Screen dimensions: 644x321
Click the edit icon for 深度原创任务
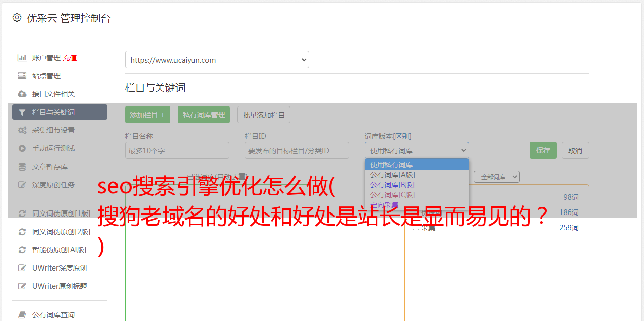[22, 185]
